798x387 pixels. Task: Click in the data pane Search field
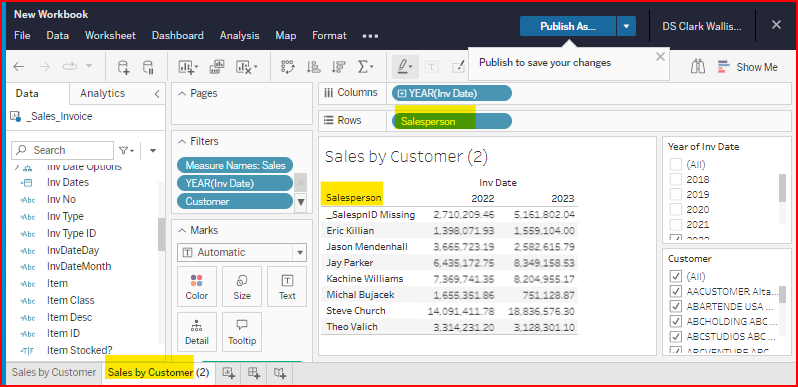[x=63, y=150]
